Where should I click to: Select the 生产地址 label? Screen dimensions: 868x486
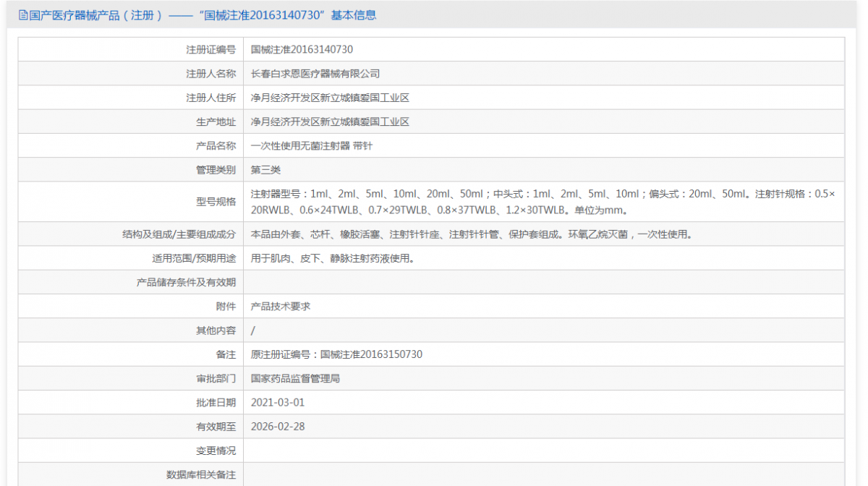coord(216,121)
